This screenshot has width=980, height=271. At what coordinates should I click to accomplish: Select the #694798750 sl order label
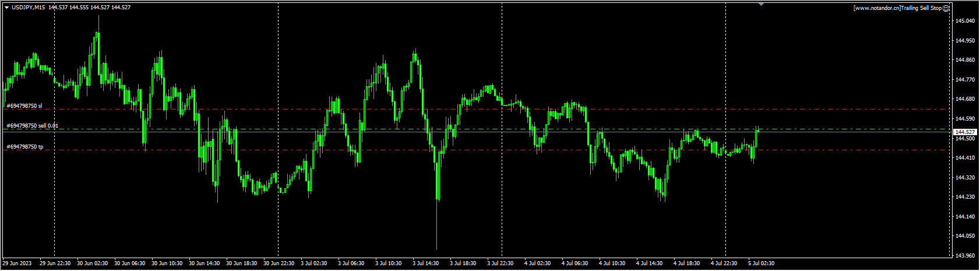[24, 106]
